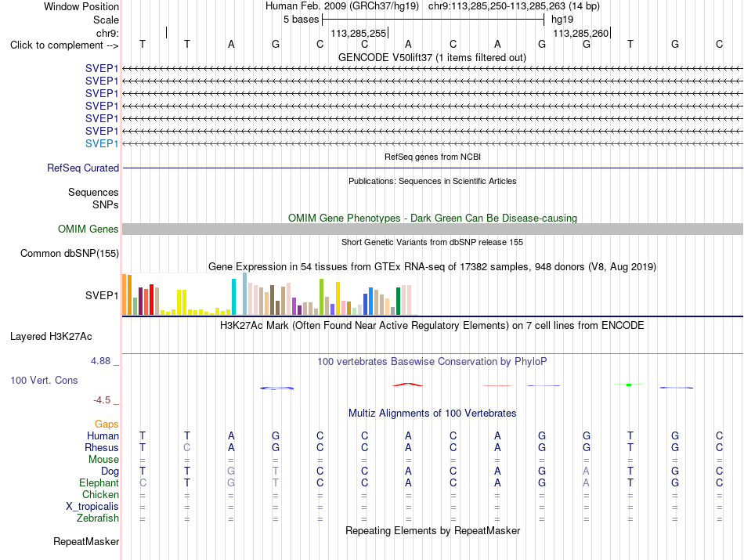The image size is (744, 560).
Task: Click the Multiz Alignments of 100 Vertebrates title
Action: 432,413
